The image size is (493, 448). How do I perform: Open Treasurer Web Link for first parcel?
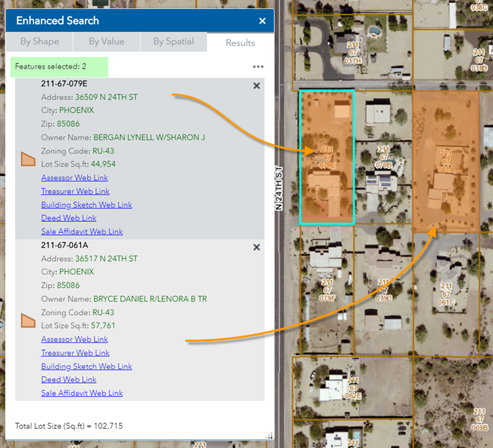(75, 191)
